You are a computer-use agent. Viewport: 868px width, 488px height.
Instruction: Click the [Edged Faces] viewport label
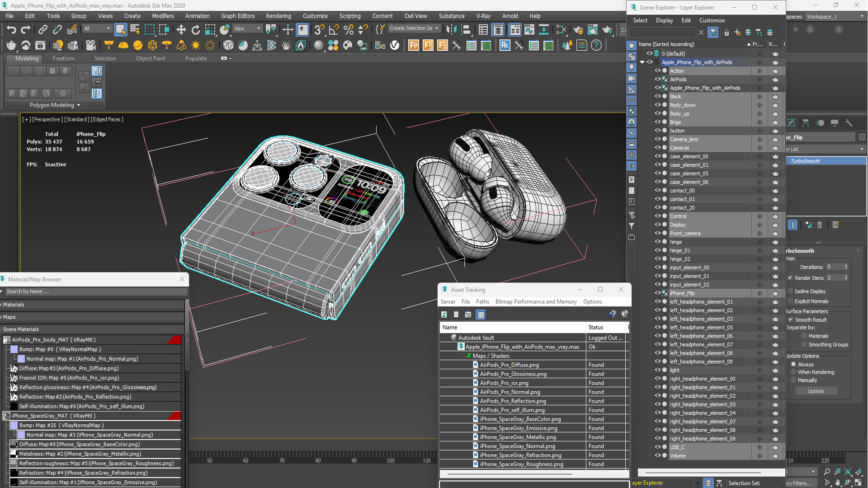[x=107, y=119]
